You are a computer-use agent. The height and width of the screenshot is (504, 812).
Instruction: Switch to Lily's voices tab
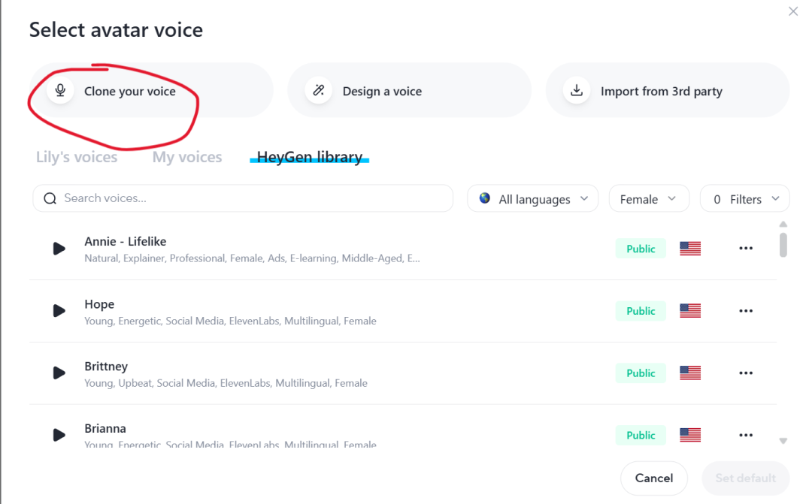point(77,157)
